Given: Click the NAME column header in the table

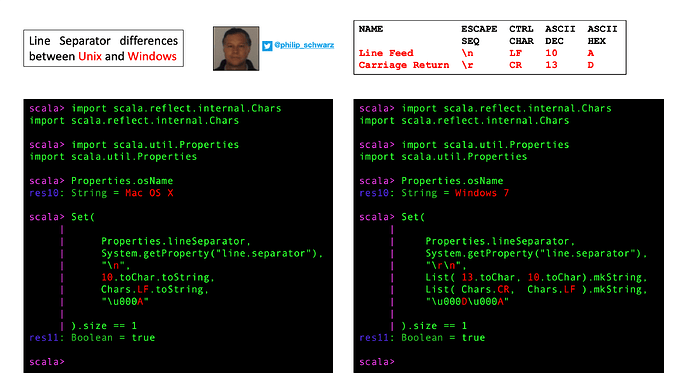Looking at the screenshot, I should pos(371,29).
